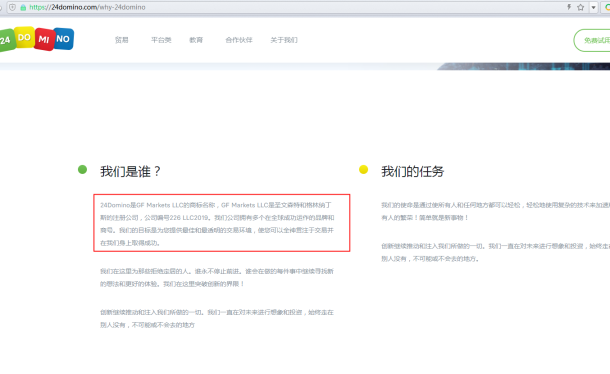Click the lightning bolt speed-mode icon
Screen dimensions: 610x374
tap(569, 7)
